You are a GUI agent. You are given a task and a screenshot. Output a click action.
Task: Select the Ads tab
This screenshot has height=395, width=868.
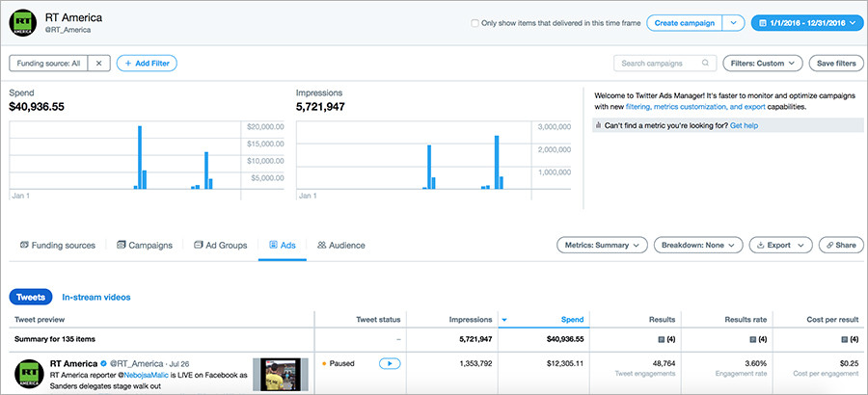coord(283,245)
